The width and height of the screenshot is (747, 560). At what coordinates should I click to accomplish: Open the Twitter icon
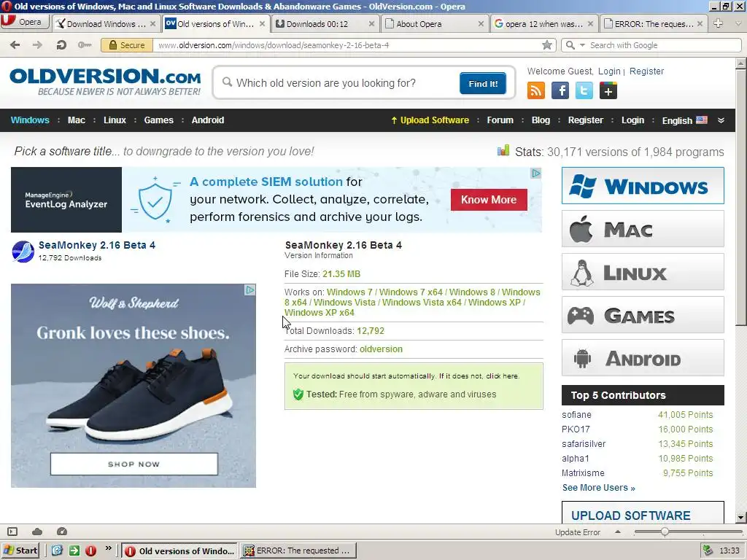[x=584, y=90]
